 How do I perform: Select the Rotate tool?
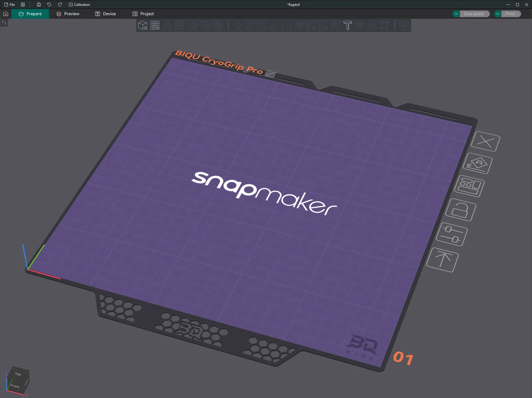[x=250, y=26]
